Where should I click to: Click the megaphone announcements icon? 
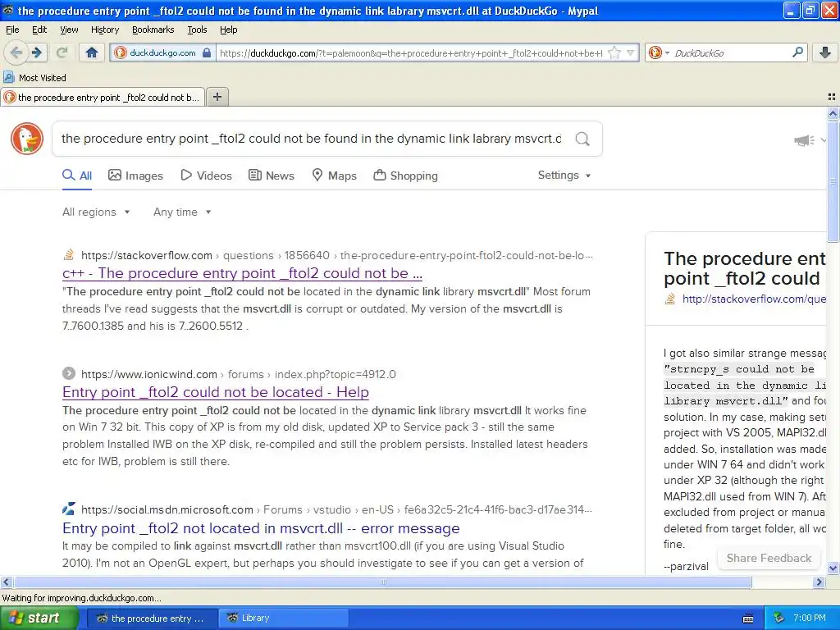804,140
